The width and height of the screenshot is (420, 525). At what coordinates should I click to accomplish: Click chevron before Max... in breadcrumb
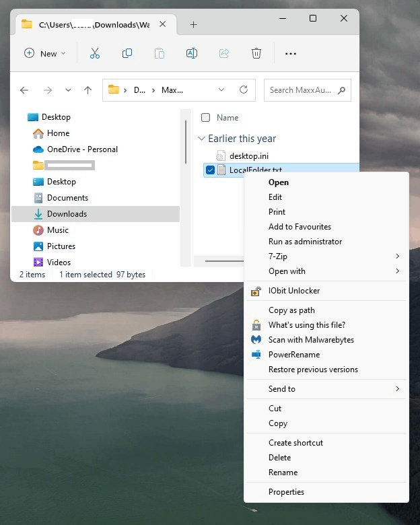click(153, 90)
